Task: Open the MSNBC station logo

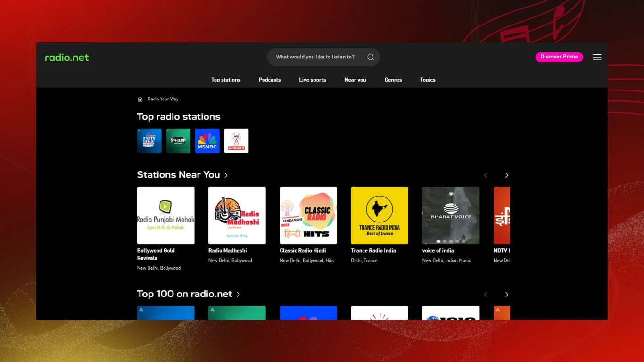Action: (207, 141)
